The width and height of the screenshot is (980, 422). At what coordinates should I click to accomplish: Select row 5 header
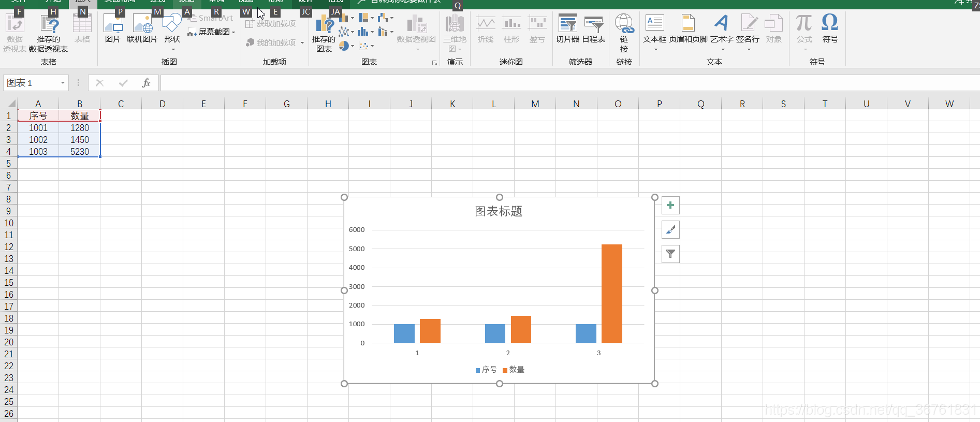[x=8, y=164]
